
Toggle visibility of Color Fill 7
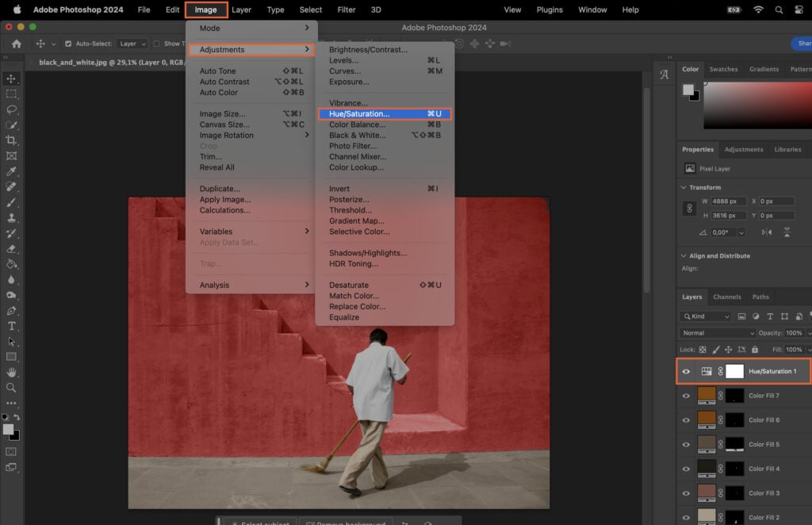point(686,395)
